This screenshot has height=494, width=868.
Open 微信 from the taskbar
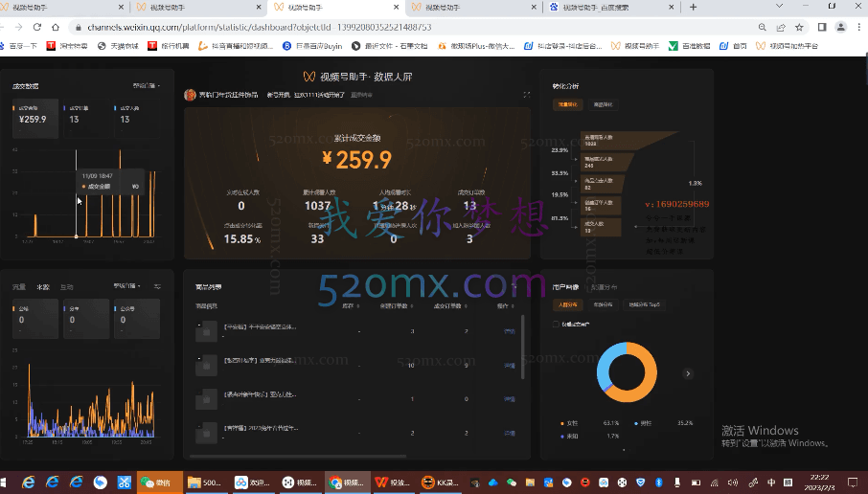click(158, 483)
